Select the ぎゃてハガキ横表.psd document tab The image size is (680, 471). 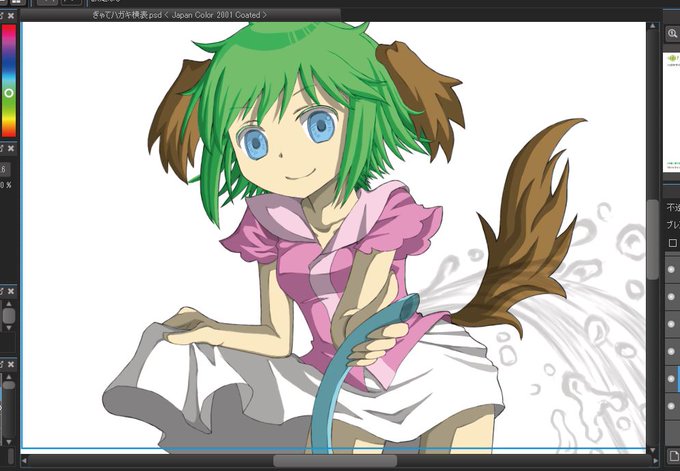180,15
